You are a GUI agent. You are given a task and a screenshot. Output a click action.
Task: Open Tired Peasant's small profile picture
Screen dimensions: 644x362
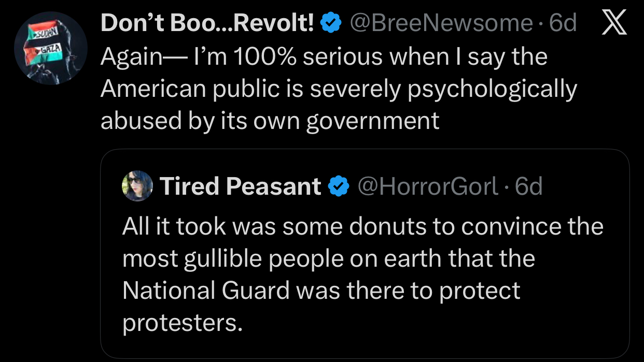pyautogui.click(x=137, y=186)
